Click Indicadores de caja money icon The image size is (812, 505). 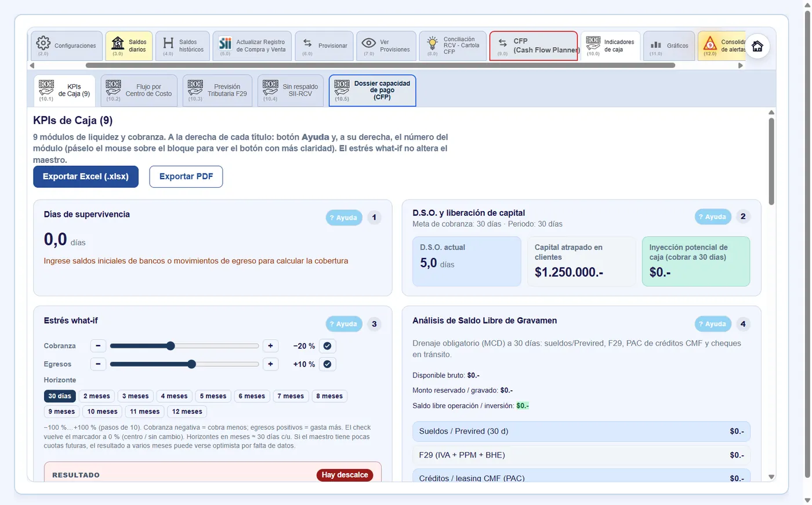click(593, 43)
